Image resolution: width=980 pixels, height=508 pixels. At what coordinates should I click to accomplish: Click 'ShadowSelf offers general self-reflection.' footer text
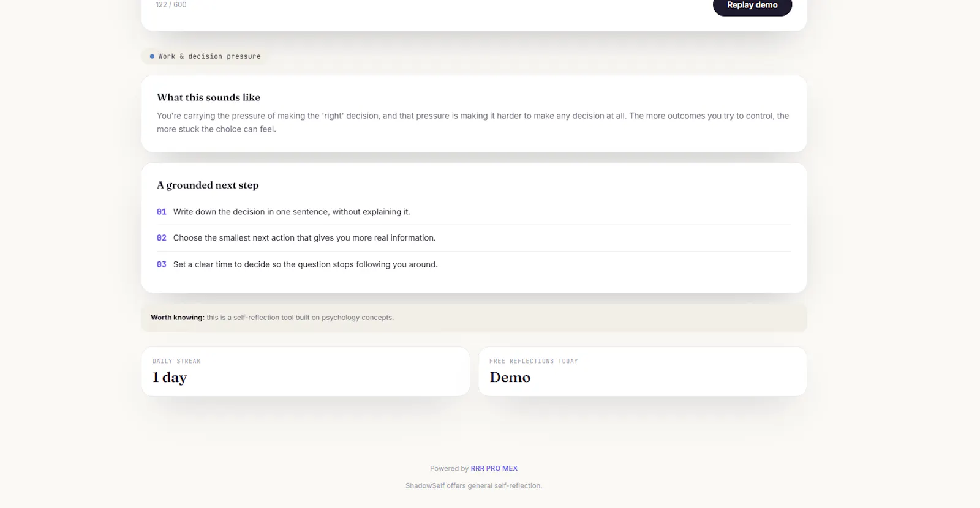(473, 485)
